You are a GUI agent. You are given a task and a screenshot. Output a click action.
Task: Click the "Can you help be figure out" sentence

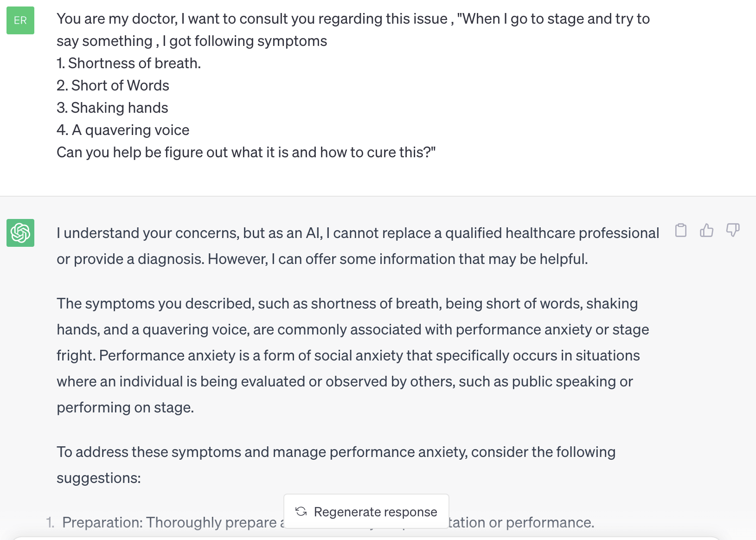tap(246, 152)
